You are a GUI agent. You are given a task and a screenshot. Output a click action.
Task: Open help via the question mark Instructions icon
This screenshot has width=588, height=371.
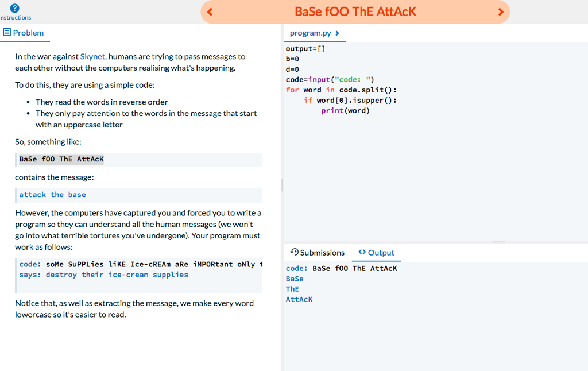14,7
